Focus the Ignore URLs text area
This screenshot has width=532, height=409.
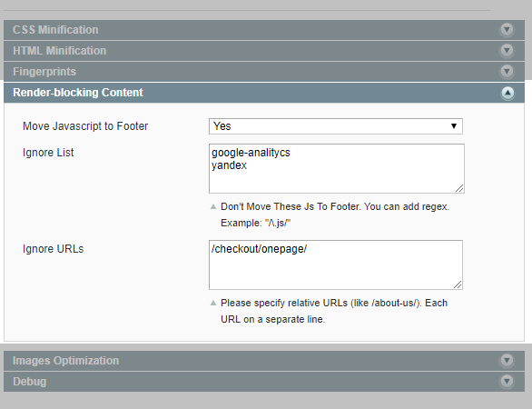pyautogui.click(x=336, y=265)
